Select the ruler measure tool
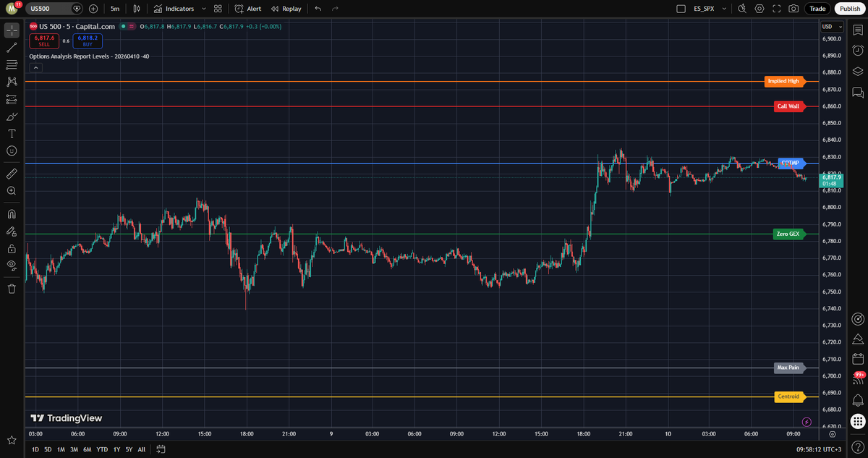 point(12,174)
